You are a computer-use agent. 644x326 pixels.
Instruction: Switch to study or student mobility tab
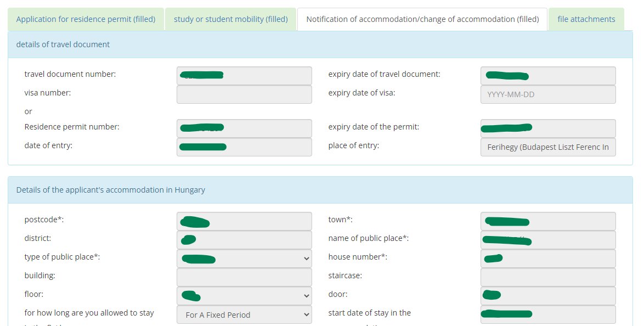point(230,19)
